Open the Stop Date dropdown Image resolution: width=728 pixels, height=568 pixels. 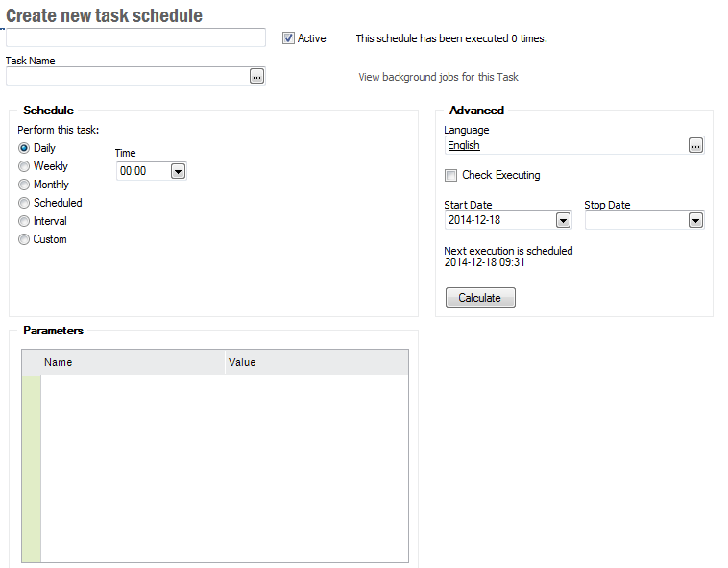pyautogui.click(x=695, y=220)
